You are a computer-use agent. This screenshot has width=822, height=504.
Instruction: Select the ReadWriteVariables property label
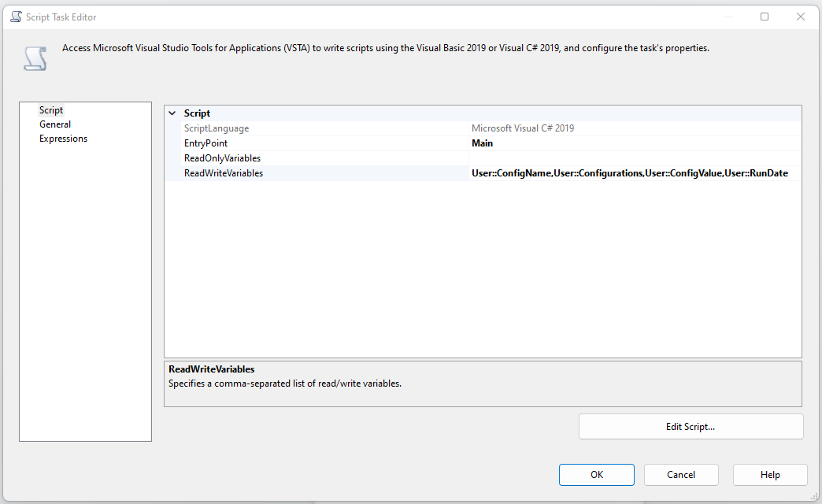224,173
